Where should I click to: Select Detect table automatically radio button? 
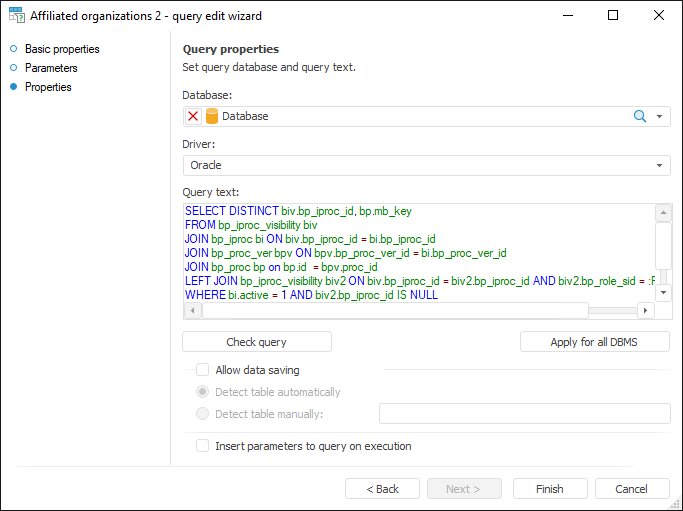(203, 392)
